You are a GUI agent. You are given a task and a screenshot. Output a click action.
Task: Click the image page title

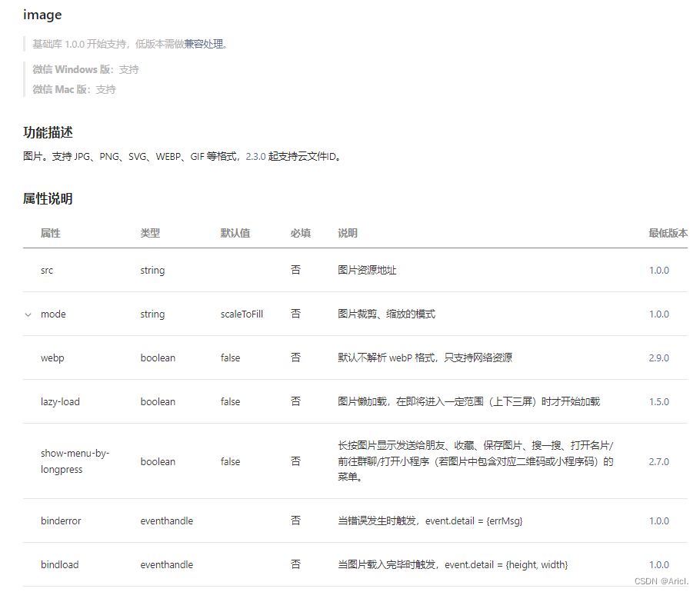coord(42,15)
